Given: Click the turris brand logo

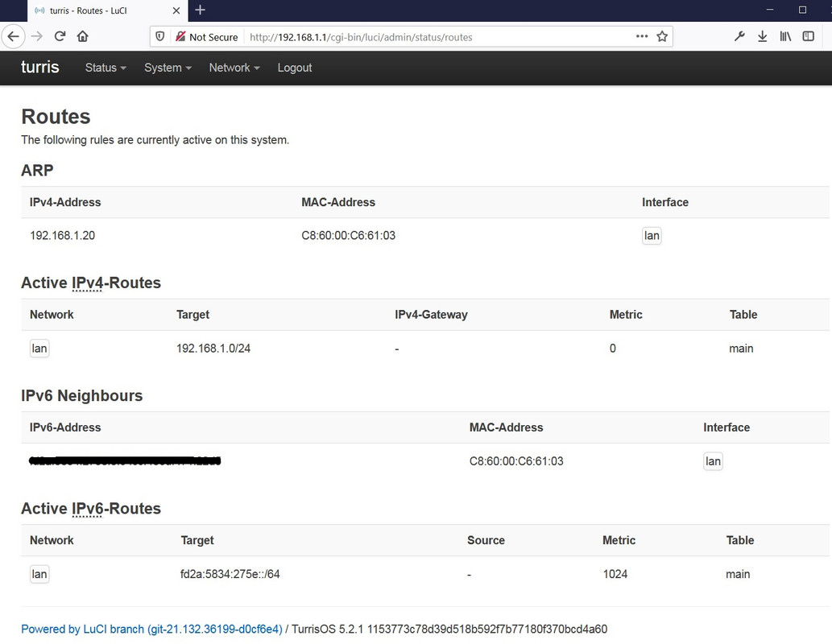Looking at the screenshot, I should pyautogui.click(x=39, y=68).
